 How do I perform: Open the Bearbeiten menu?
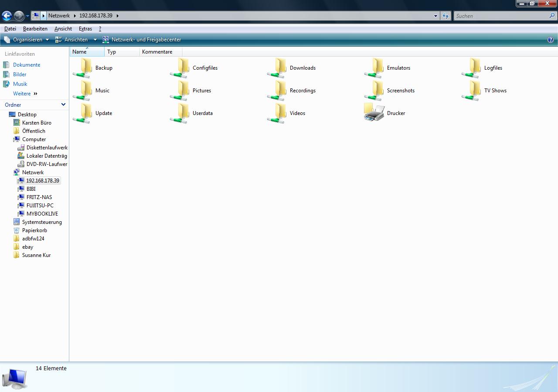35,29
